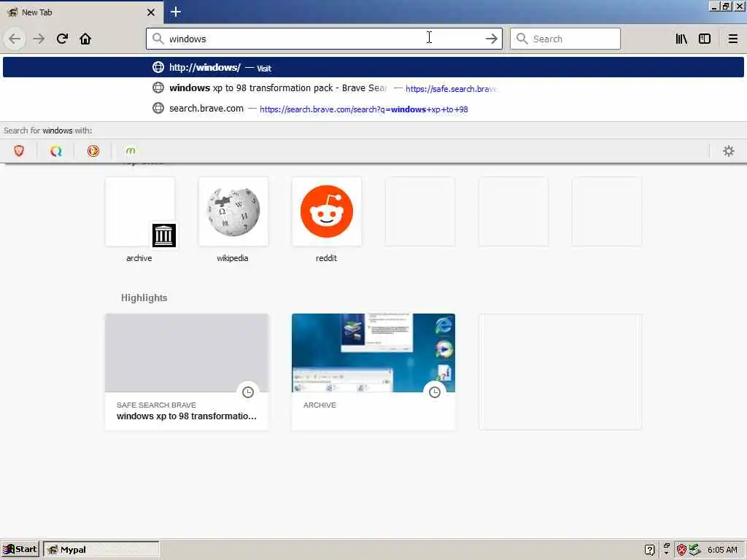This screenshot has width=747, height=560.
Task: Click the archive label under tile
Action: [x=139, y=258]
